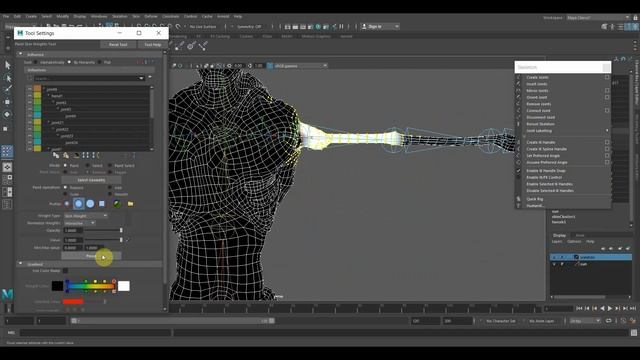Choose Create IK Handle menu item
Screen dimensions: 640x360
pyautogui.click(x=540, y=142)
